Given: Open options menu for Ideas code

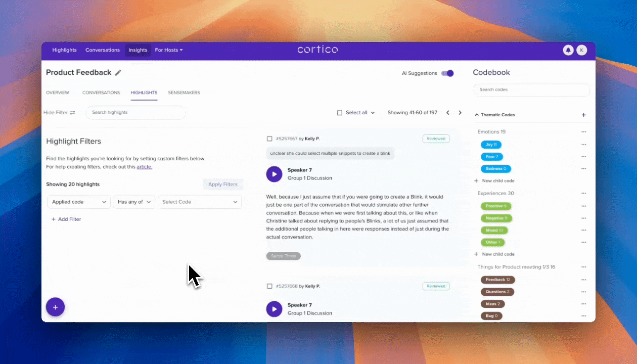Looking at the screenshot, I should click(583, 304).
